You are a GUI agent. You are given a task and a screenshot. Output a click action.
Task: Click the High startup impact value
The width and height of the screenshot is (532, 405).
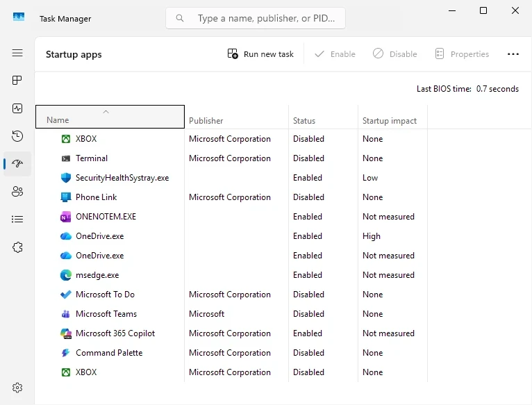point(371,236)
